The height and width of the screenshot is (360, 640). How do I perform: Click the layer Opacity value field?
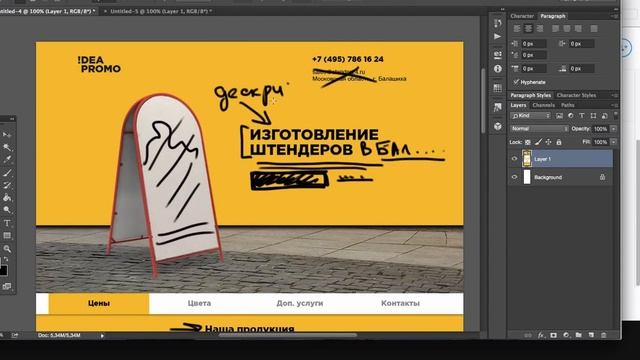pos(600,129)
